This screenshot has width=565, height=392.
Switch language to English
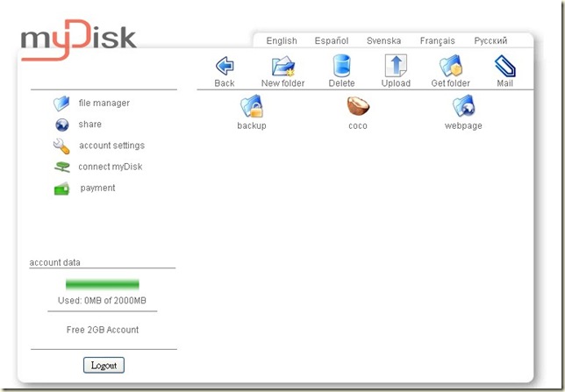tap(282, 40)
